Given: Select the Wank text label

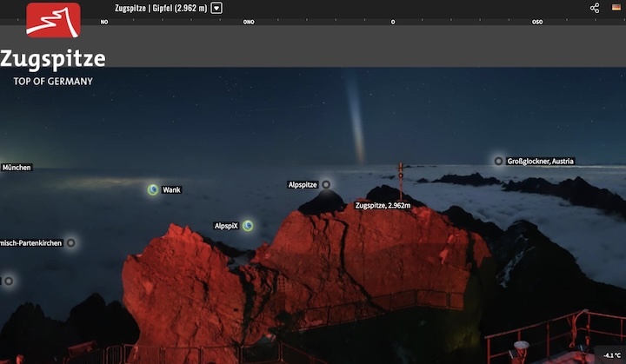Looking at the screenshot, I should (x=171, y=189).
